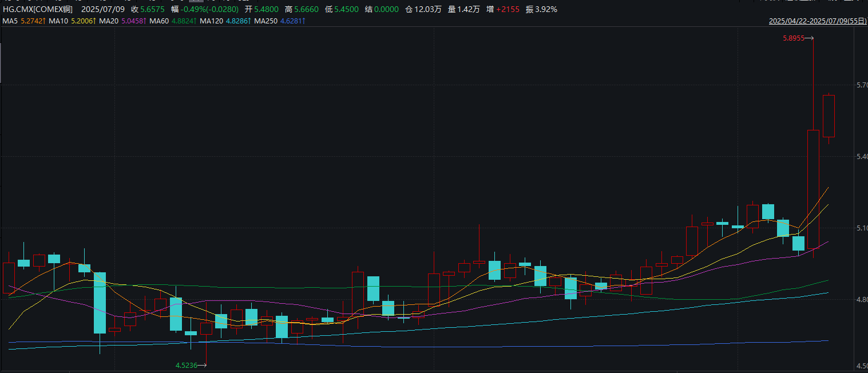Image resolution: width=868 pixels, height=373 pixels.
Task: Click the 4.5236 low price marker
Action: coord(186,365)
